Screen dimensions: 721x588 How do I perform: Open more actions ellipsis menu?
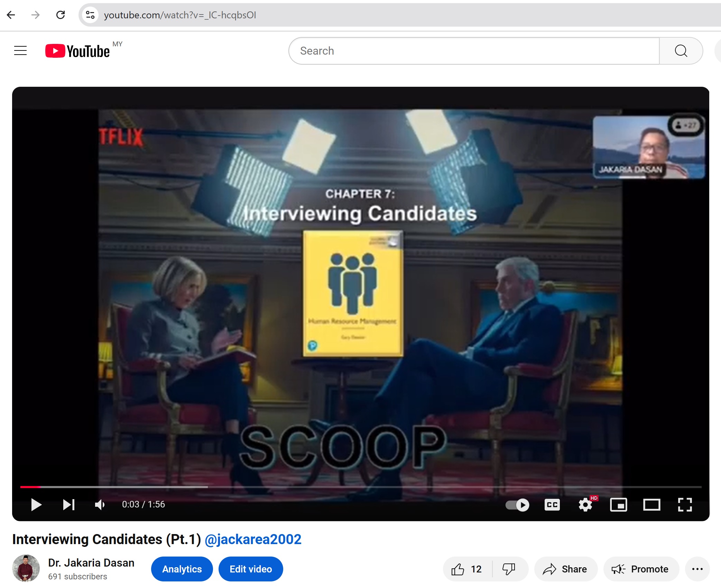pyautogui.click(x=697, y=569)
